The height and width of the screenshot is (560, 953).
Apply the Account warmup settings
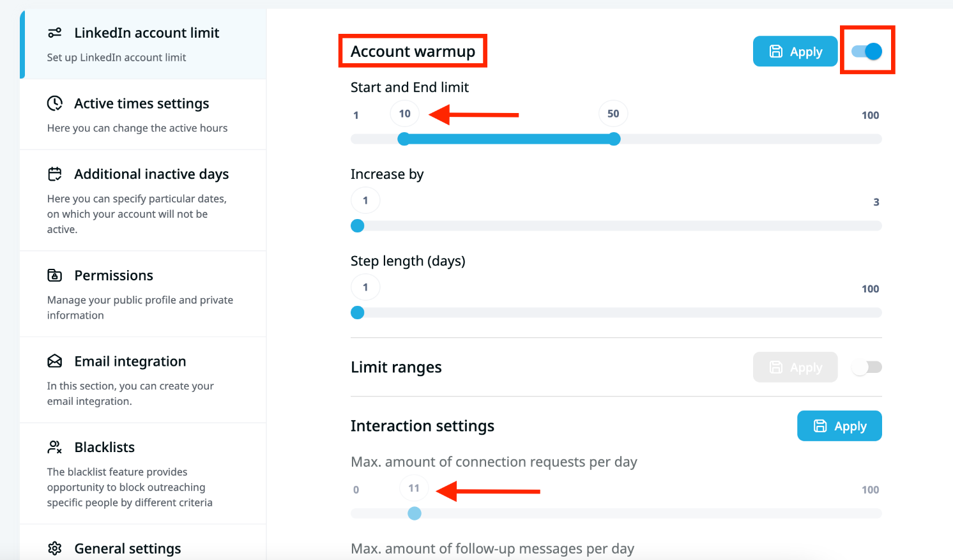point(795,51)
